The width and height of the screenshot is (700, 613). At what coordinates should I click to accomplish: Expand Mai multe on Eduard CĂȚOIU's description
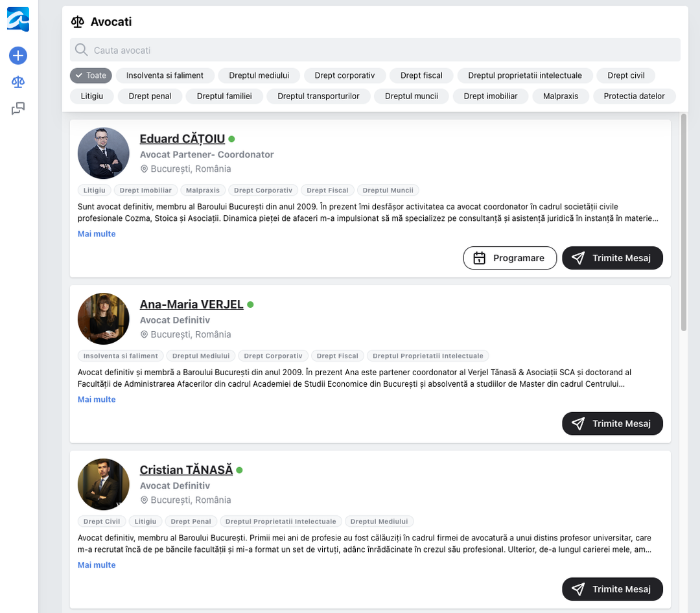click(x=97, y=234)
